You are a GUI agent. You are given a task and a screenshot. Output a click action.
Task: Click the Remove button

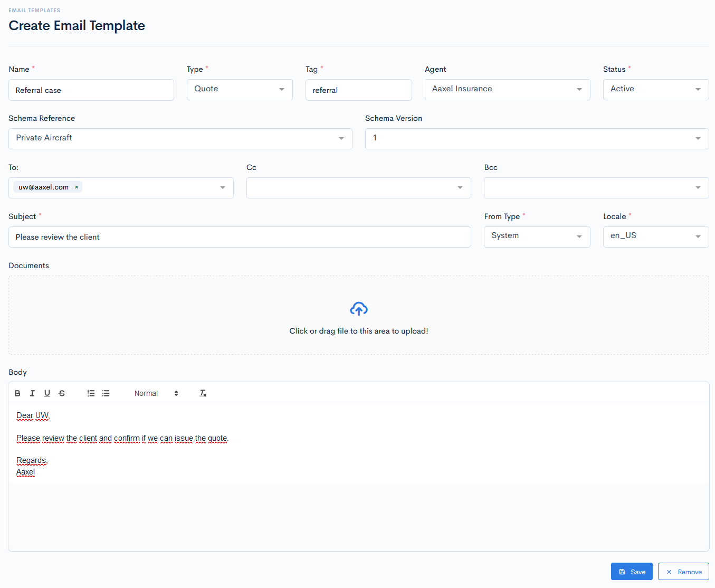[683, 572]
